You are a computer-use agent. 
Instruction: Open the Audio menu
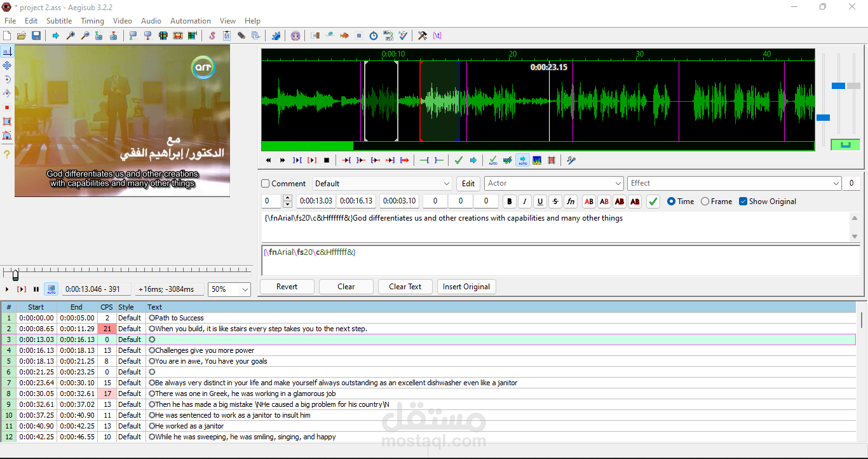tap(151, 21)
